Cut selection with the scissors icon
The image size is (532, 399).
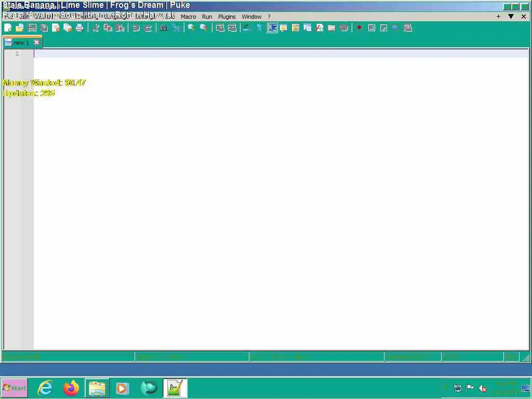[96, 28]
